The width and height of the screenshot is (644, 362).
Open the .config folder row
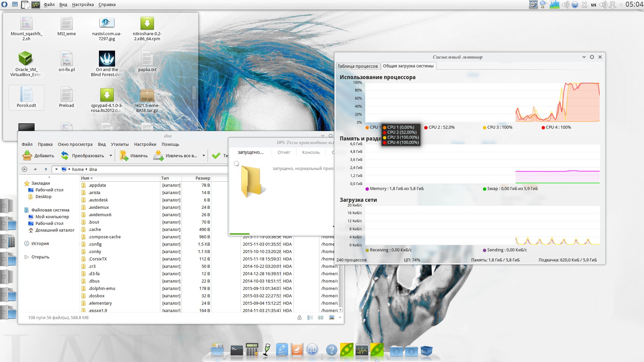pyautogui.click(x=95, y=244)
